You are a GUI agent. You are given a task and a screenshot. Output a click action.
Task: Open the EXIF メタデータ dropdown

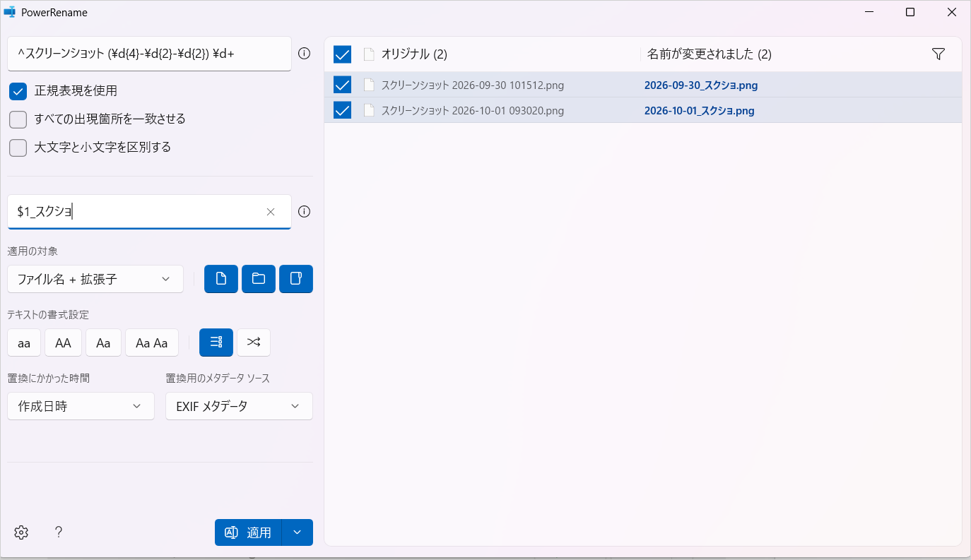[240, 406]
